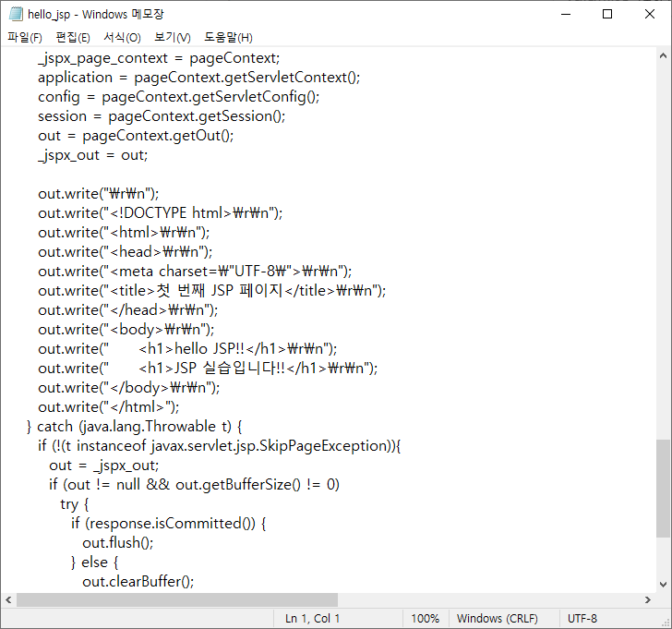
Task: Click line 'out = pageContext.getOut();'
Action: 136,136
